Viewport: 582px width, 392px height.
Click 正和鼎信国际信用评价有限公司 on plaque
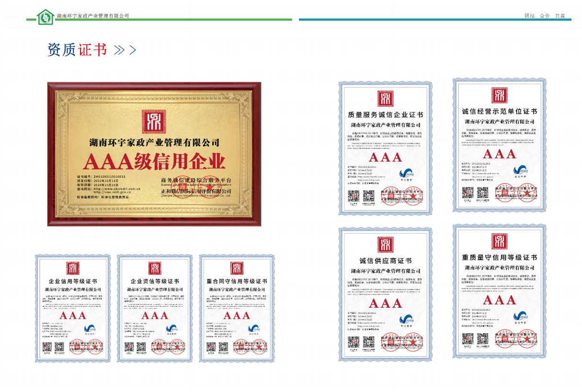(x=196, y=191)
